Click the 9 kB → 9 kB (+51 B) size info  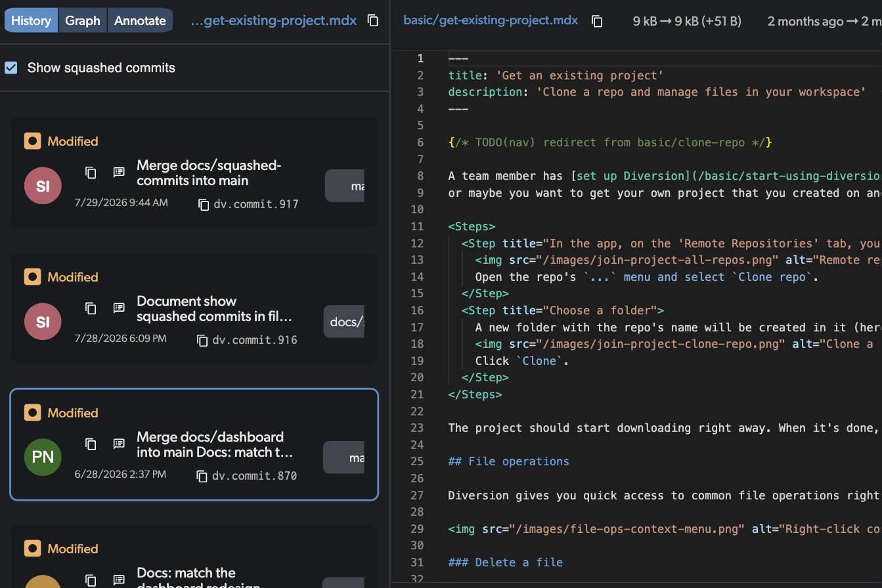[687, 21]
